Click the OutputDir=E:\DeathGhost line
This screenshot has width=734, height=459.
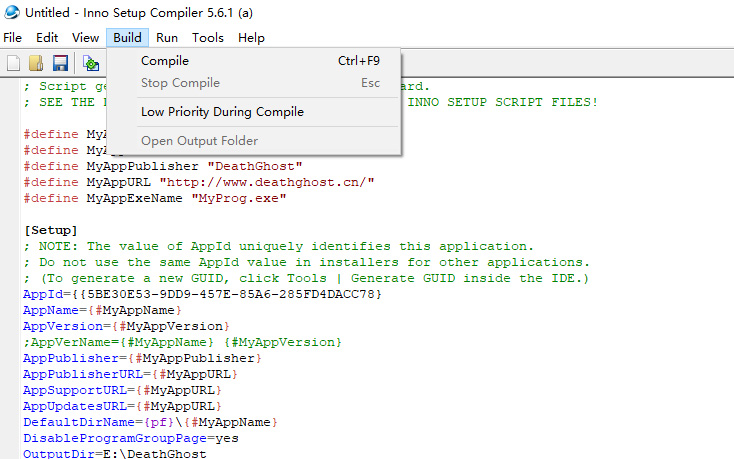[x=115, y=453]
